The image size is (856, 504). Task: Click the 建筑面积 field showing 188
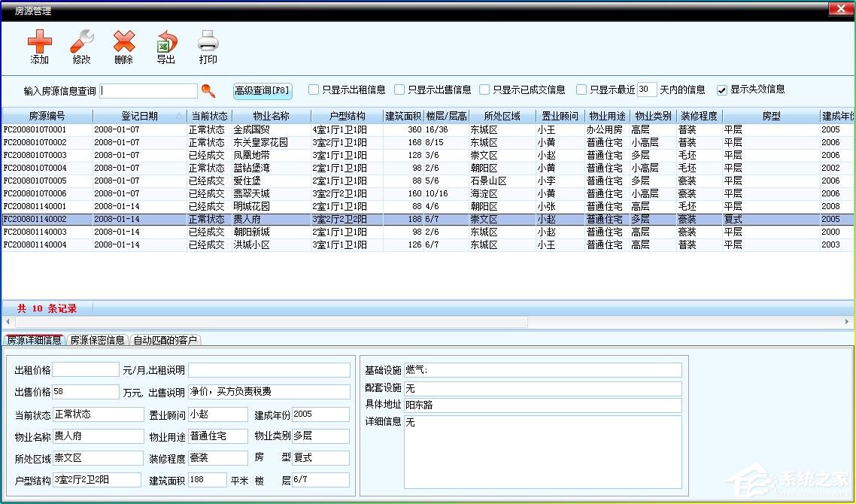point(208,480)
